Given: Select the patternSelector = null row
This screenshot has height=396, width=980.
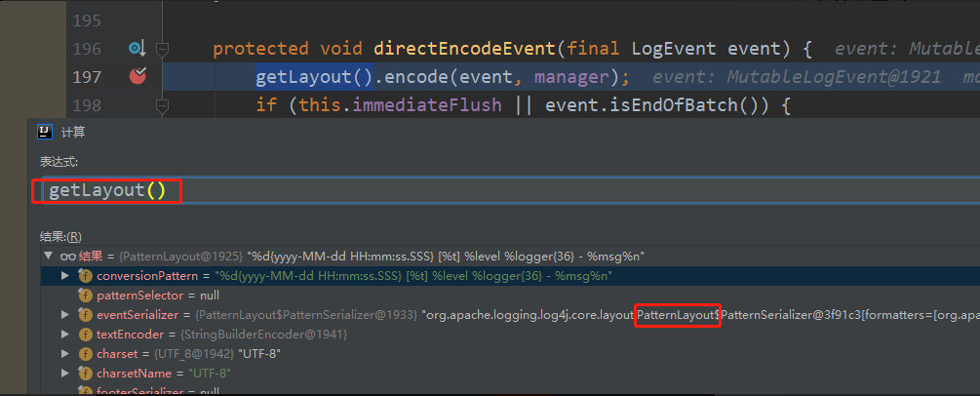Looking at the screenshot, I should (x=510, y=295).
